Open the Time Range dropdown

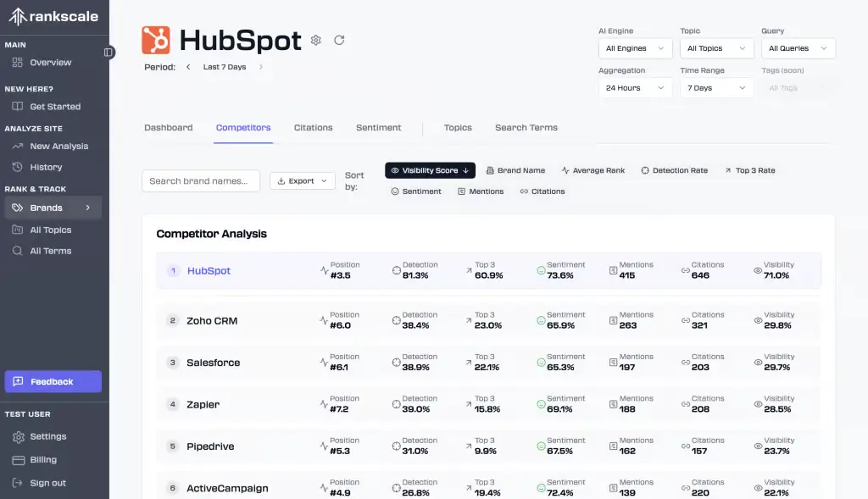pyautogui.click(x=716, y=88)
